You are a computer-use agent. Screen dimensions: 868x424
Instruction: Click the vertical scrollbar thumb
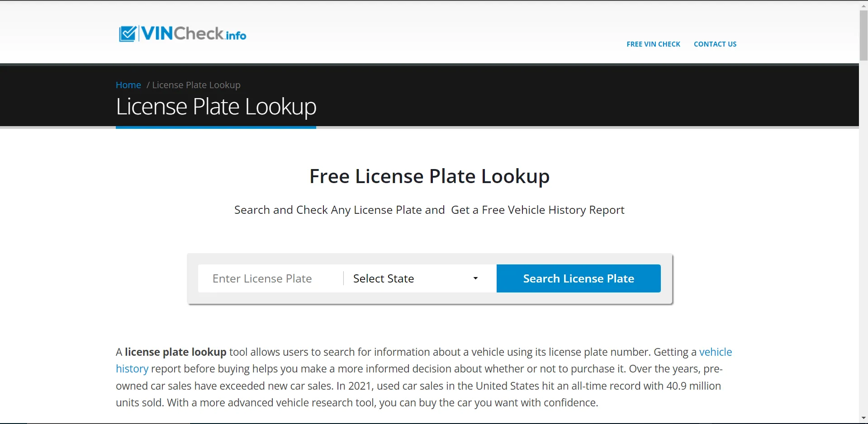(x=863, y=35)
